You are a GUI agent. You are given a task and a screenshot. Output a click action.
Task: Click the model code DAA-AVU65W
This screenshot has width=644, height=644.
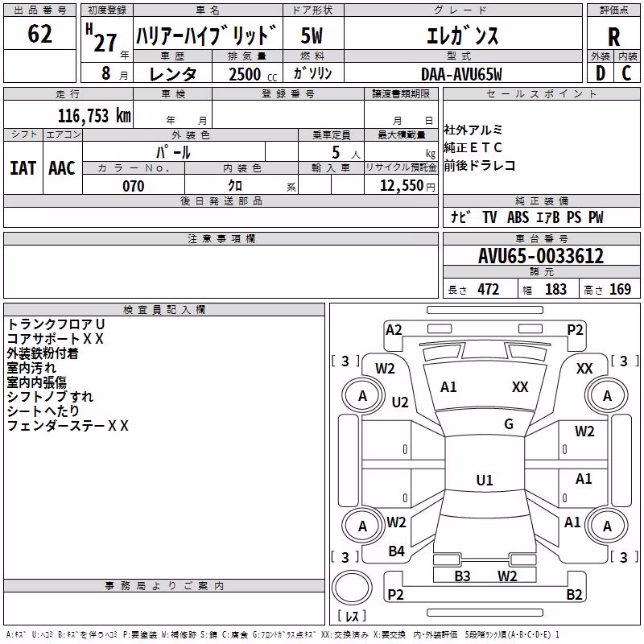461,74
